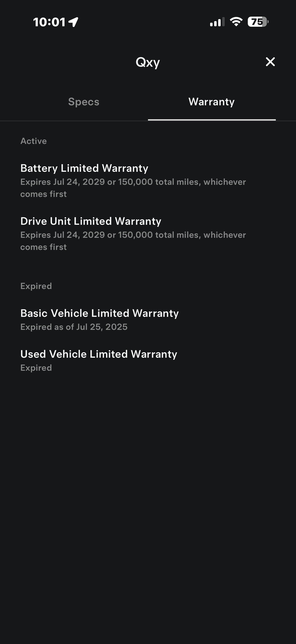Tap the Expired section header
Image resolution: width=296 pixels, height=644 pixels.
click(x=36, y=286)
